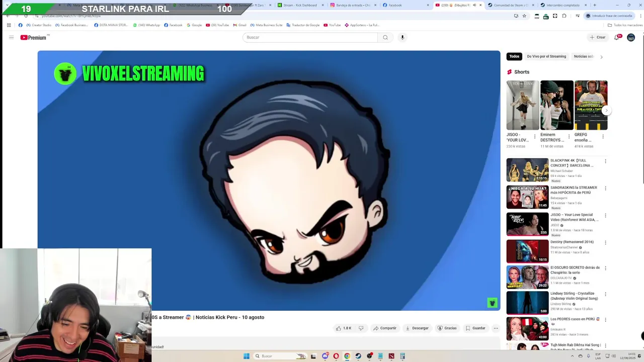Image resolution: width=644 pixels, height=362 pixels.
Task: Open Creator Studio bookmark
Action: click(x=39, y=25)
